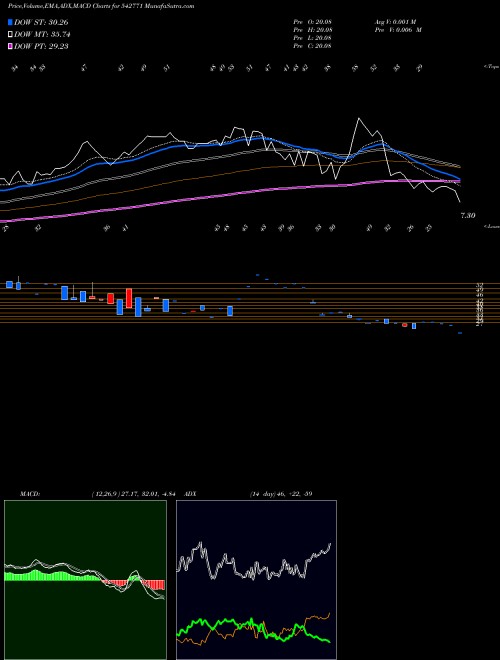
Task: Click the blue DOW ST legend swatch
Action: pos(10,22)
